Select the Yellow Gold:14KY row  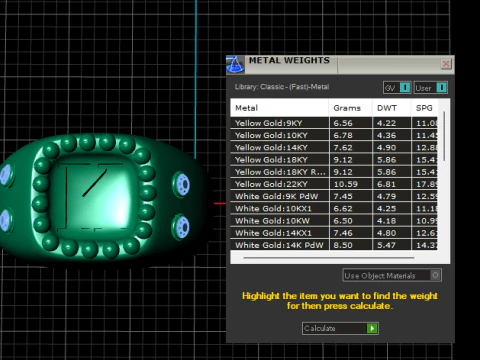pos(334,147)
